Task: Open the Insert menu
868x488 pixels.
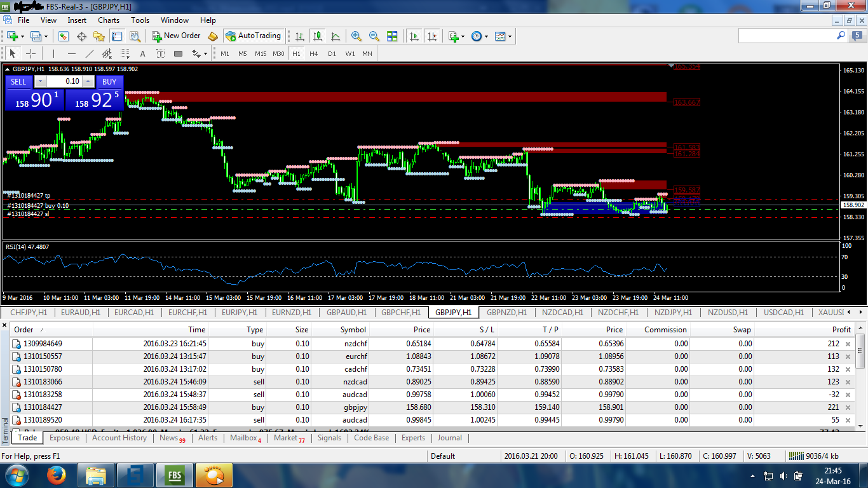Action: point(77,20)
